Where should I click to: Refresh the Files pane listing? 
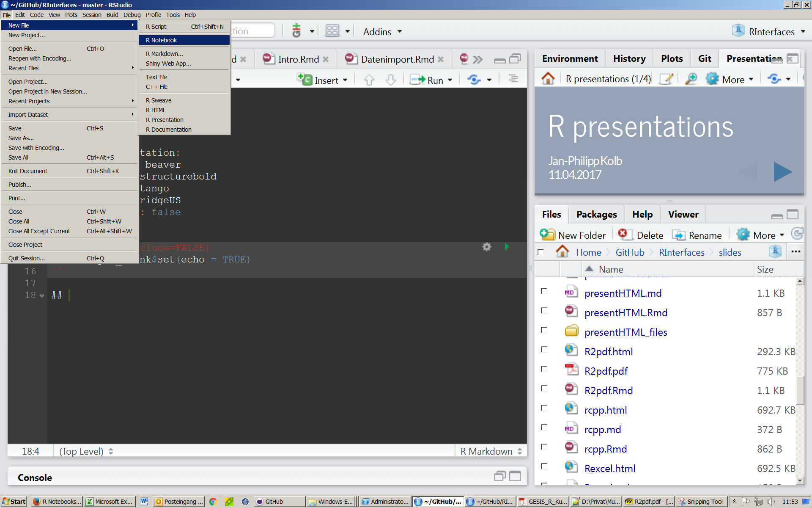tap(797, 234)
